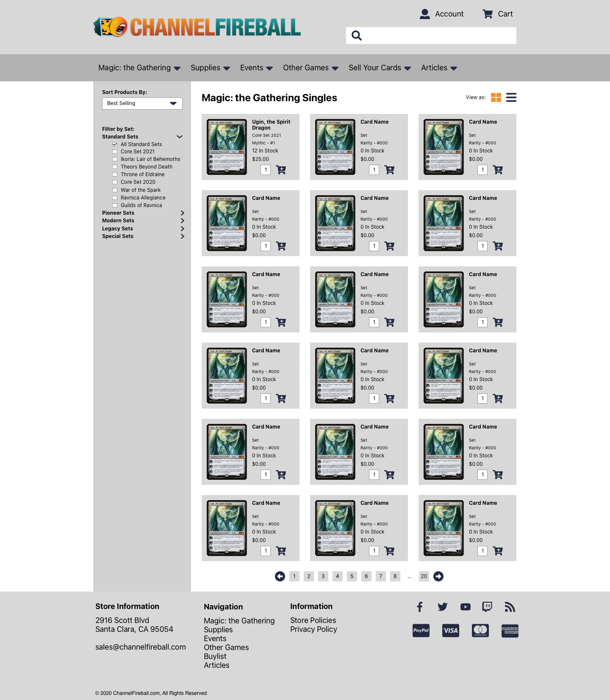Expand the Legacy Sets section

[x=183, y=229]
